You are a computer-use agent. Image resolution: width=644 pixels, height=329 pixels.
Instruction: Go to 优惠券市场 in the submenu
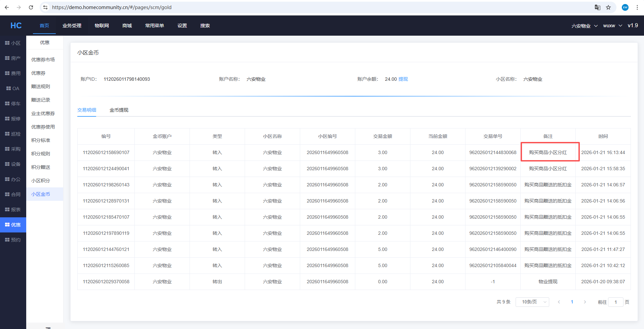[x=43, y=60]
